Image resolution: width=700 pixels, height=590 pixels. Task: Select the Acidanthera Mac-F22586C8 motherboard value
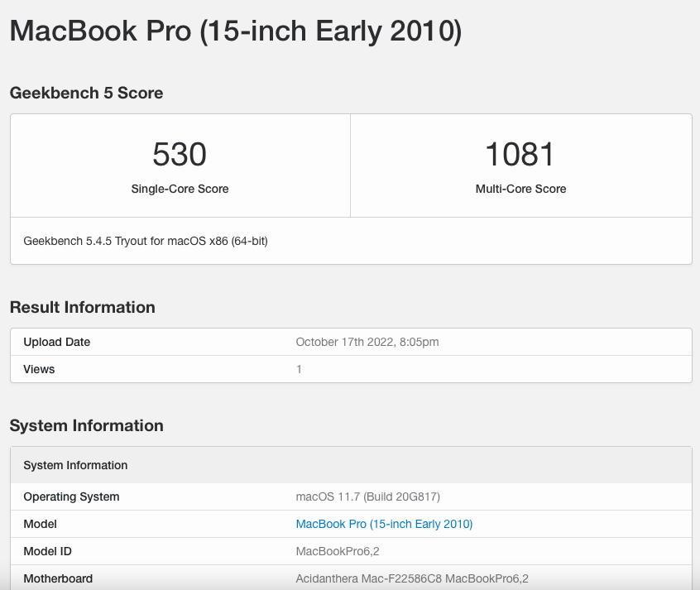pos(412,578)
